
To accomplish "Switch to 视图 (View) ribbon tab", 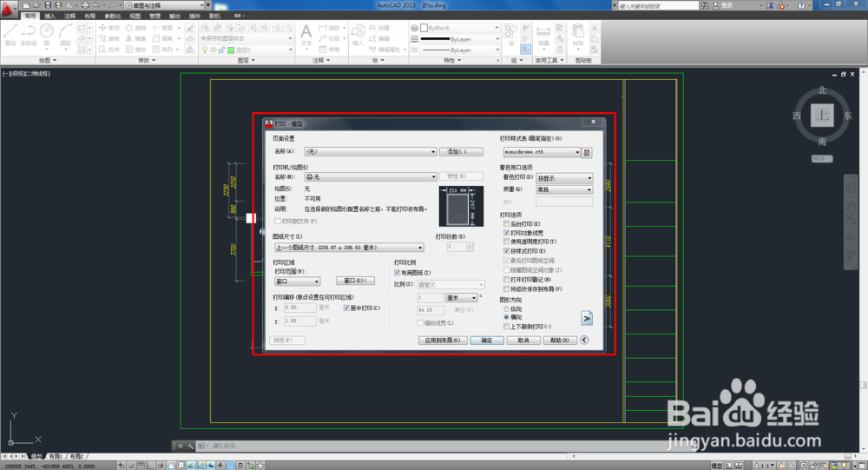I will [x=135, y=17].
